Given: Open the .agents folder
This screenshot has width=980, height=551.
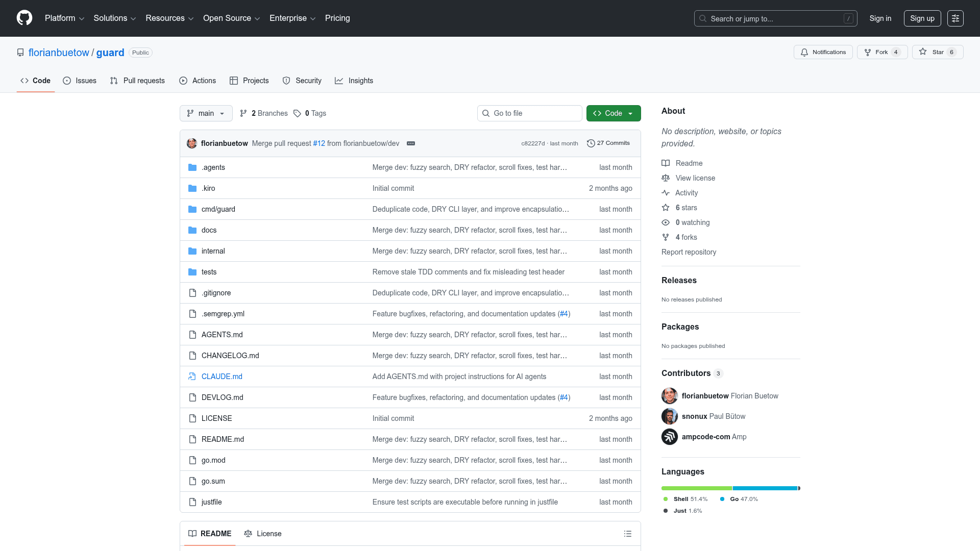Looking at the screenshot, I should pyautogui.click(x=213, y=167).
